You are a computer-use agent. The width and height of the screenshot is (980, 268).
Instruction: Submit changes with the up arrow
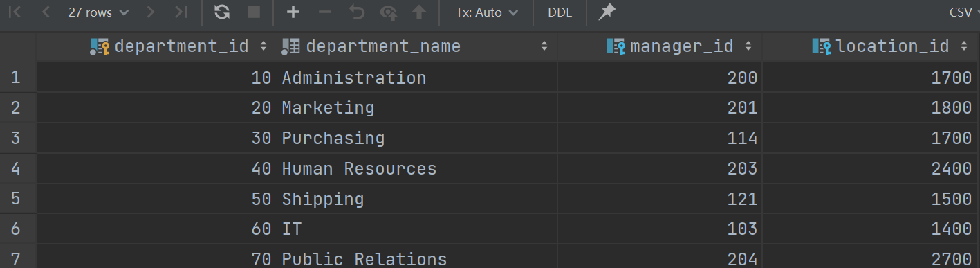point(419,12)
